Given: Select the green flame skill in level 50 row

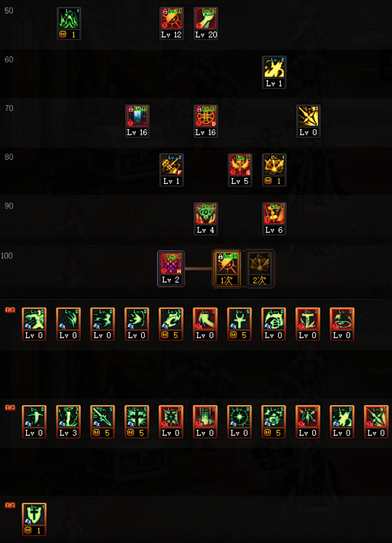Looking at the screenshot, I should point(69,23).
